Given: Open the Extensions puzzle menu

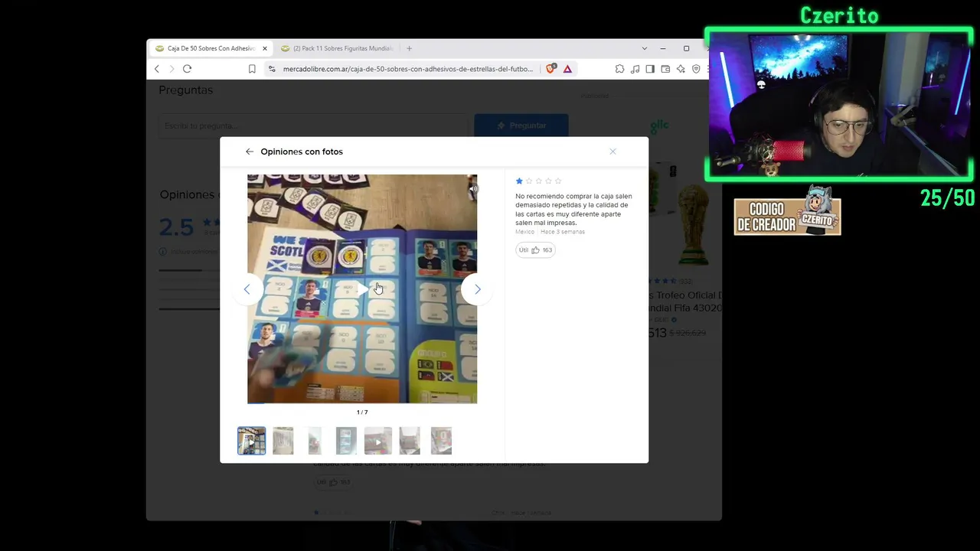Looking at the screenshot, I should click(619, 69).
